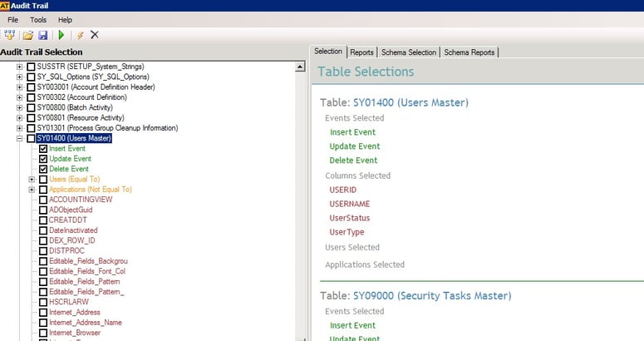The image size is (644, 341).
Task: Select the Editable_Fields_Font_Col tree row
Action: coord(87,272)
